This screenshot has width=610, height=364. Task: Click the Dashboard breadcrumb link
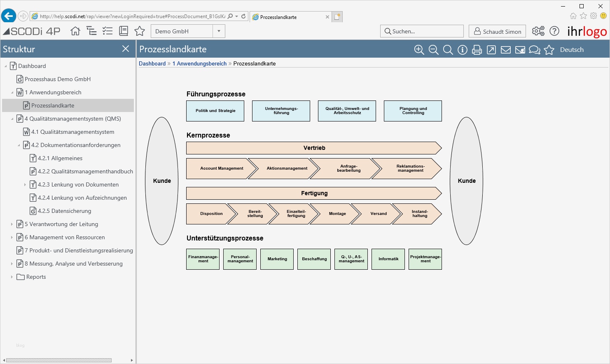[152, 63]
